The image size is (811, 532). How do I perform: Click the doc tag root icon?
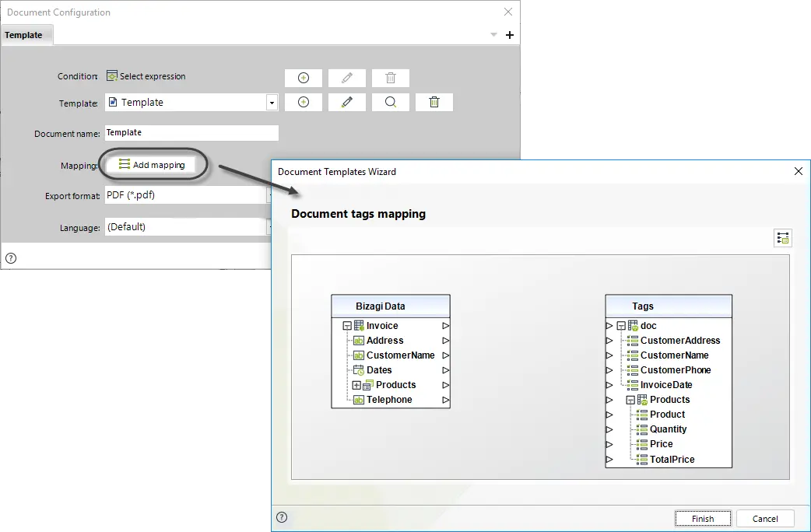tap(633, 326)
